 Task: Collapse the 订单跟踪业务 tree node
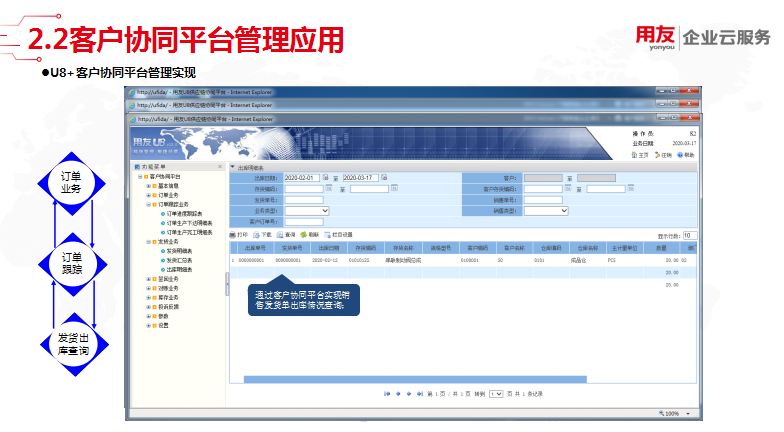(148, 204)
